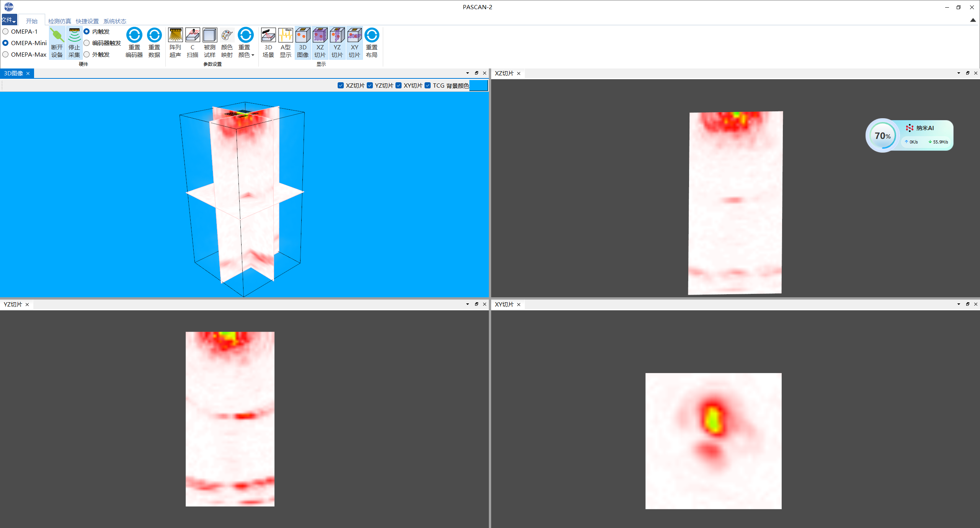980x528 pixels.
Task: Expand the Reset Color (重置颜色) dropdown arrow
Action: tap(253, 55)
